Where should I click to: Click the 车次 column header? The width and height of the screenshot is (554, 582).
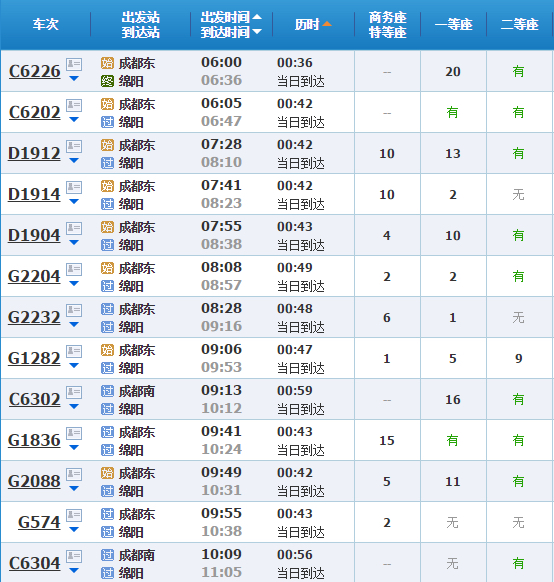(x=46, y=24)
